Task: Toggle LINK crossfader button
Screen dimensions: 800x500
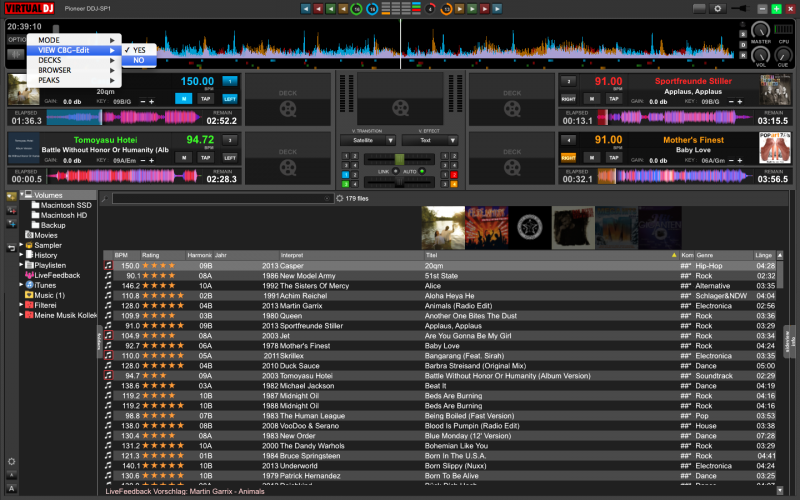Action: (x=395, y=171)
